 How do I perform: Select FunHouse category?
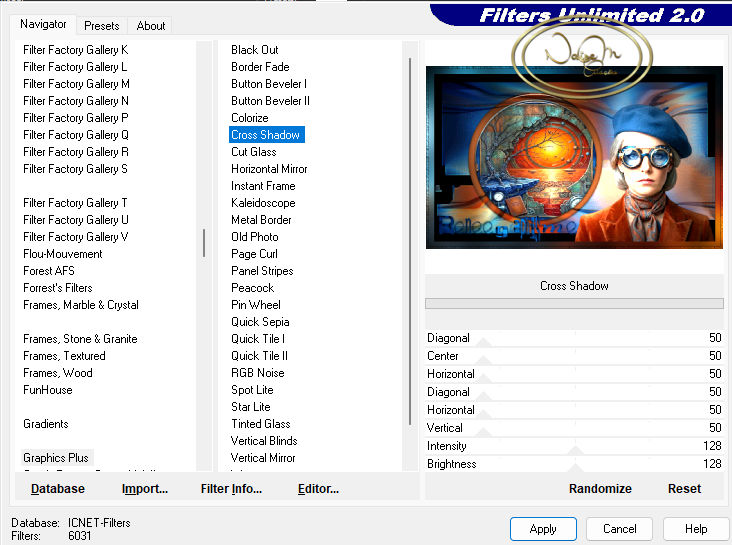[x=48, y=390]
